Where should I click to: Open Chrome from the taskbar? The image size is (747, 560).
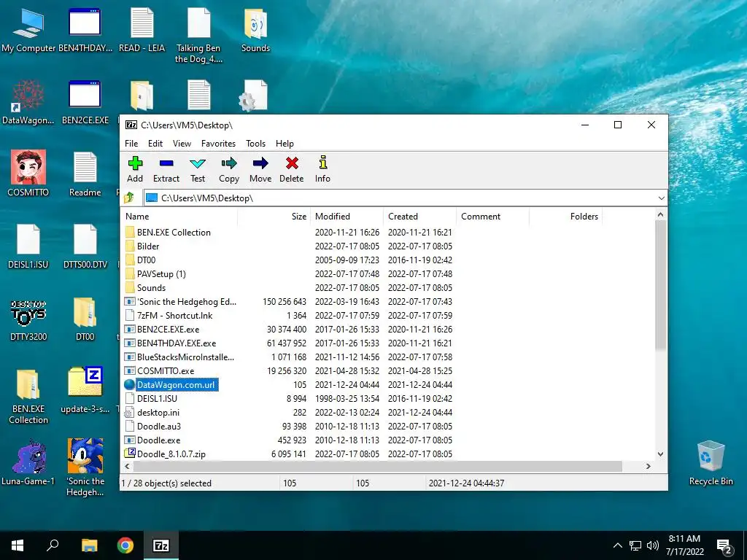point(125,545)
